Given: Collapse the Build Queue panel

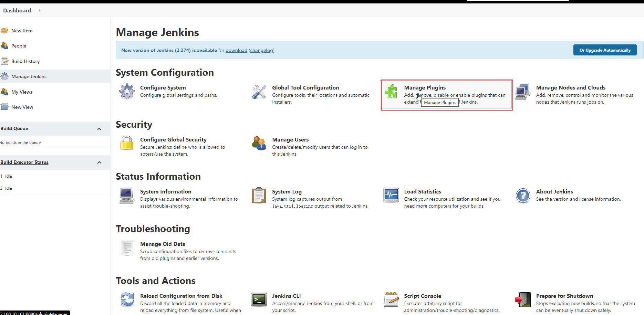Looking at the screenshot, I should tap(99, 129).
